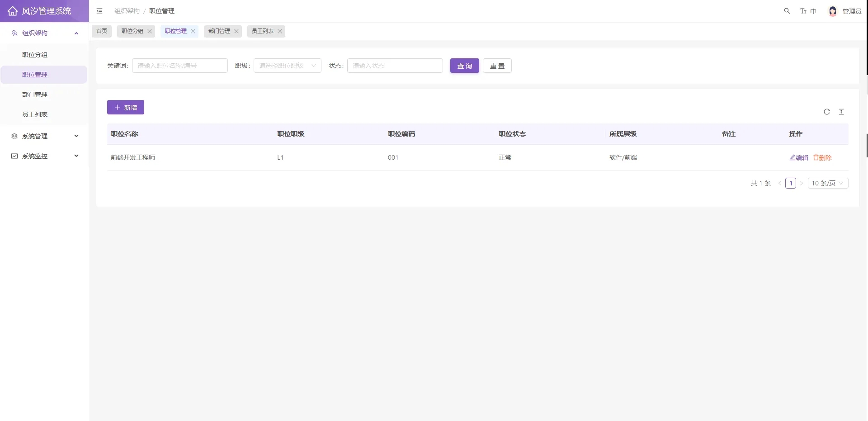Open the 10 条/页 page size dropdown

(827, 183)
